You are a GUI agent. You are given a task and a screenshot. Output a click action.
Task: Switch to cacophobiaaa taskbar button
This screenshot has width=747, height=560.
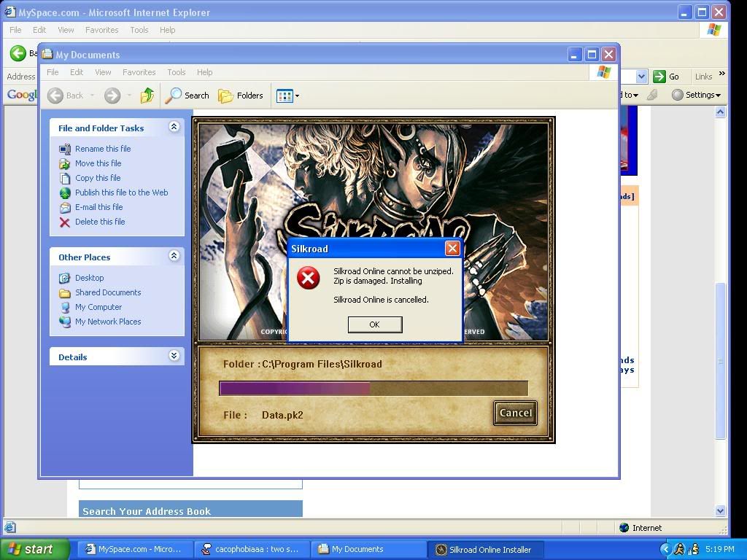pos(252,549)
